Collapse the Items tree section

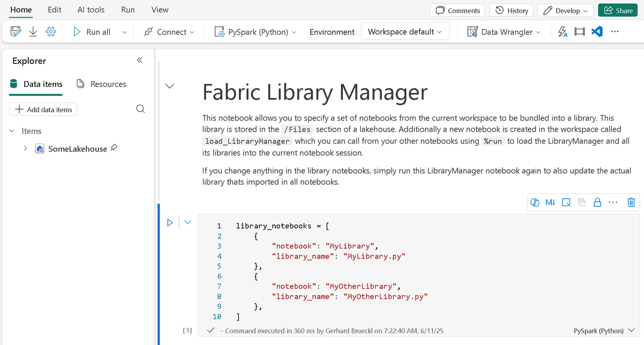tap(12, 131)
